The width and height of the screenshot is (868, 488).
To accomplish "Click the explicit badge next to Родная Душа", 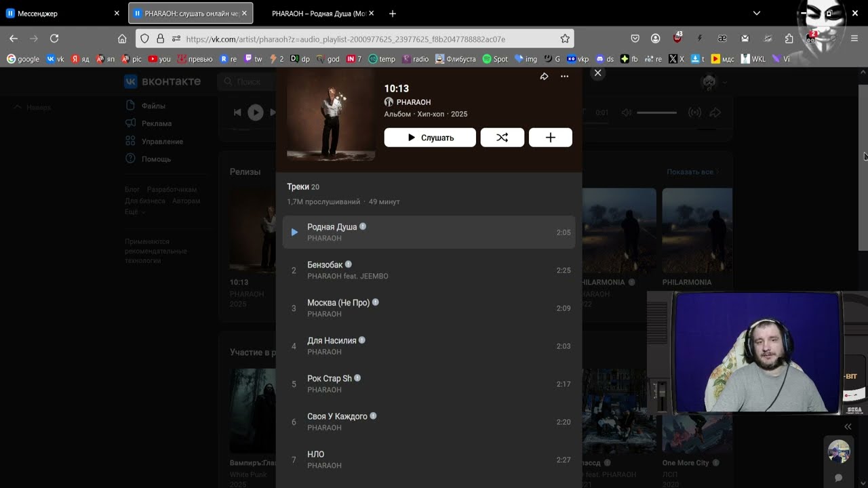I will click(363, 226).
